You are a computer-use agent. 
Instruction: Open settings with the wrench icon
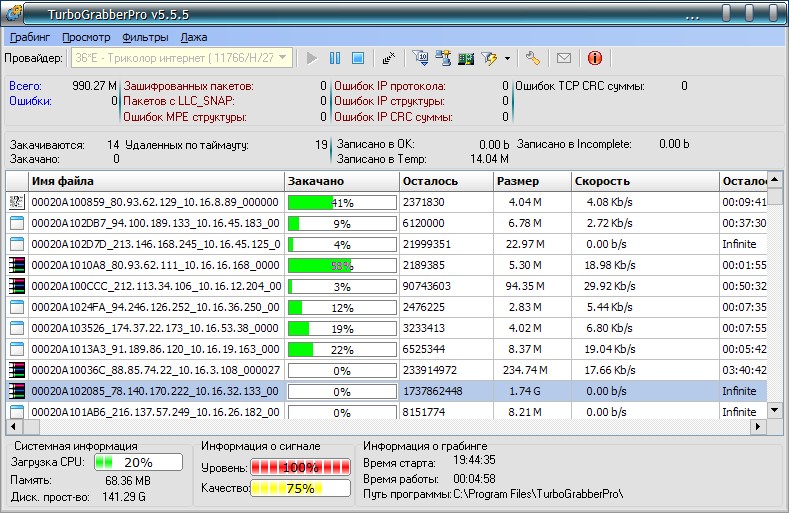pyautogui.click(x=532, y=58)
